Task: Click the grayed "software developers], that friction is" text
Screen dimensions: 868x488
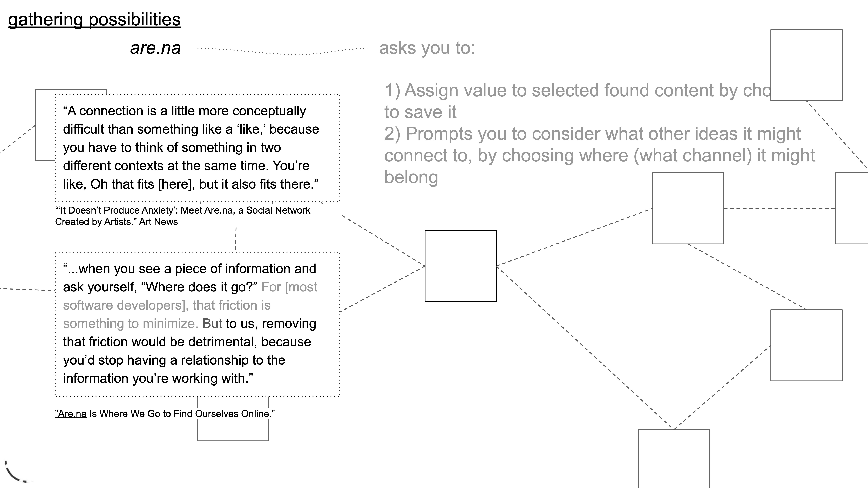Action: 166,305
